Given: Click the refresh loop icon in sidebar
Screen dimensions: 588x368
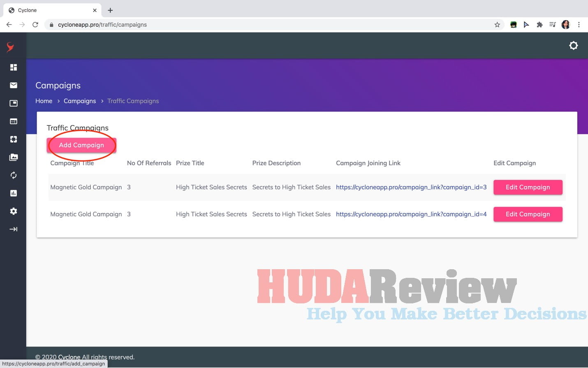Looking at the screenshot, I should (x=14, y=175).
